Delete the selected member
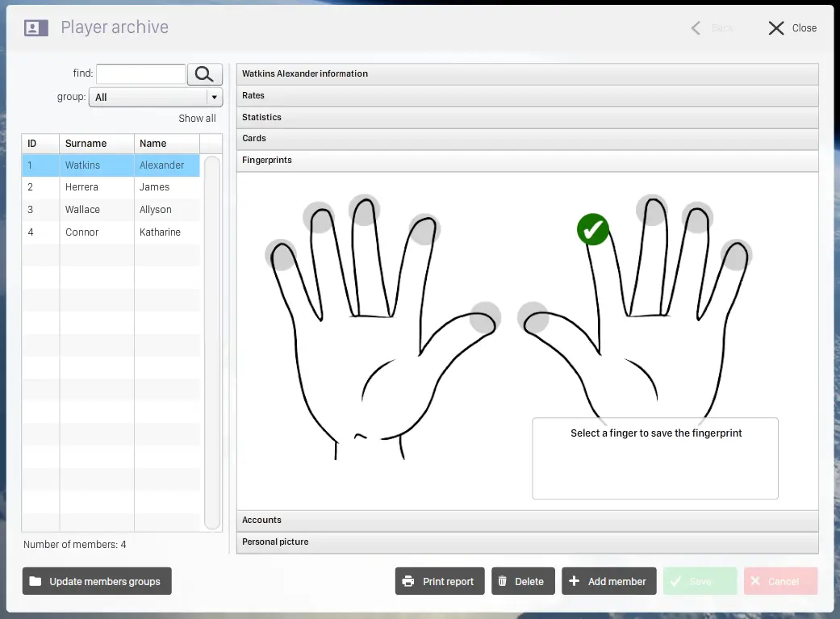The width and height of the screenshot is (840, 619). click(x=523, y=581)
